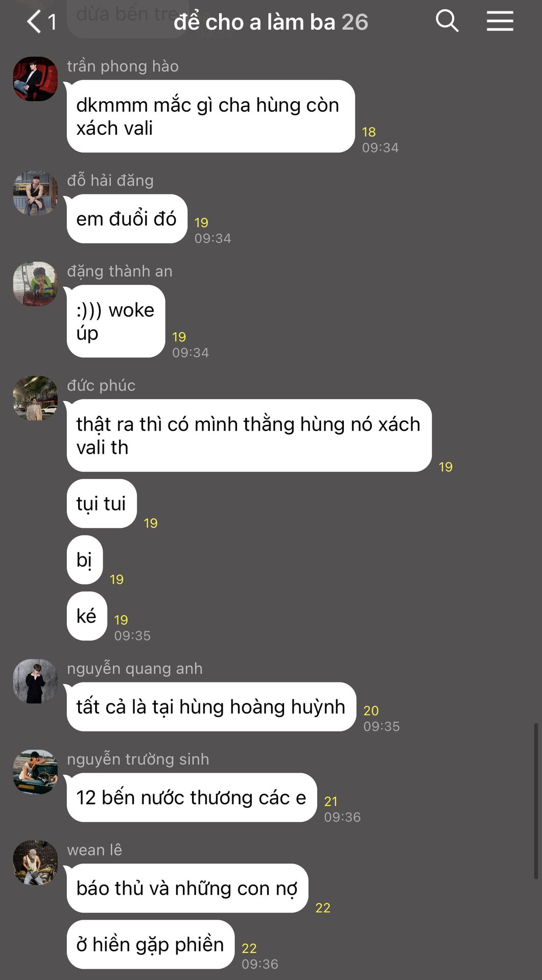542x980 pixels.
Task: Tap the back arrow in the header
Action: [34, 22]
